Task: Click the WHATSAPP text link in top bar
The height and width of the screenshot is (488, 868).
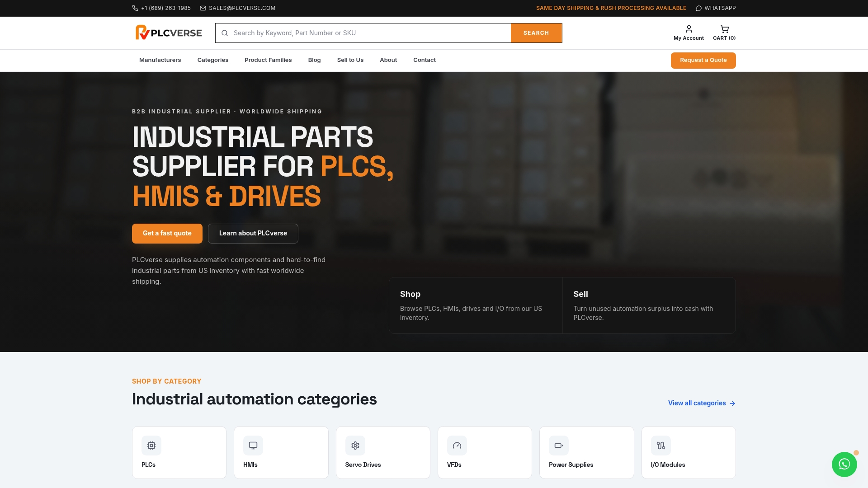Action: click(720, 8)
